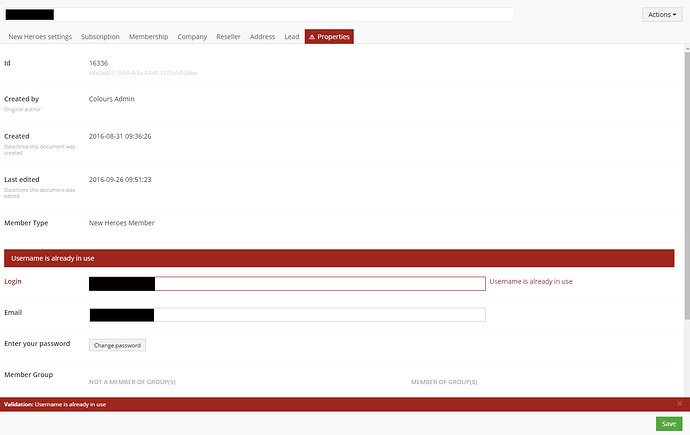Open the Subscription tab

click(100, 37)
